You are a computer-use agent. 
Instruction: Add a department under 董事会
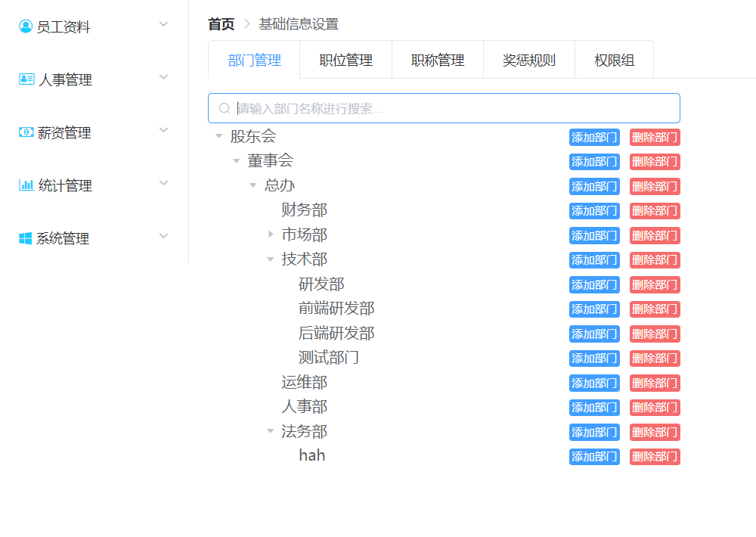[x=594, y=162]
